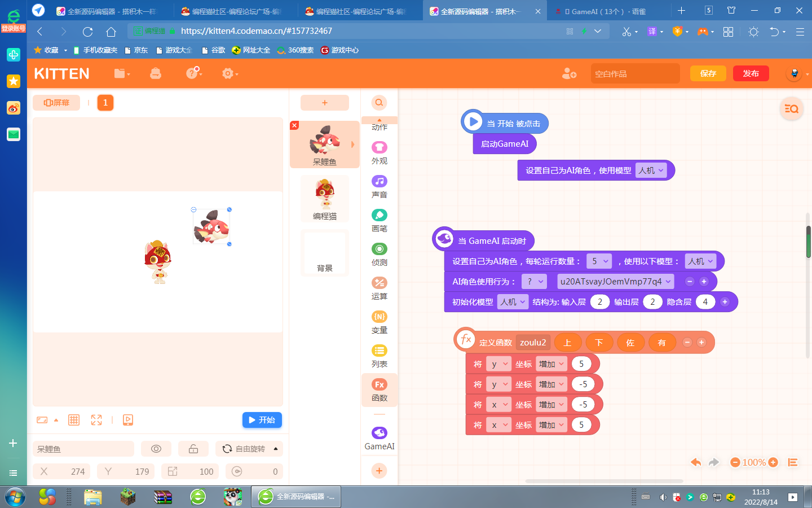Open the star favorites icon in the browser sidebar

coord(14,81)
